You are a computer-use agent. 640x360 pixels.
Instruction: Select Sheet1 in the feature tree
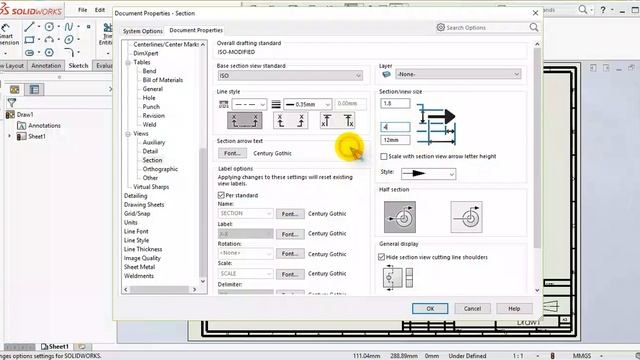click(37, 136)
